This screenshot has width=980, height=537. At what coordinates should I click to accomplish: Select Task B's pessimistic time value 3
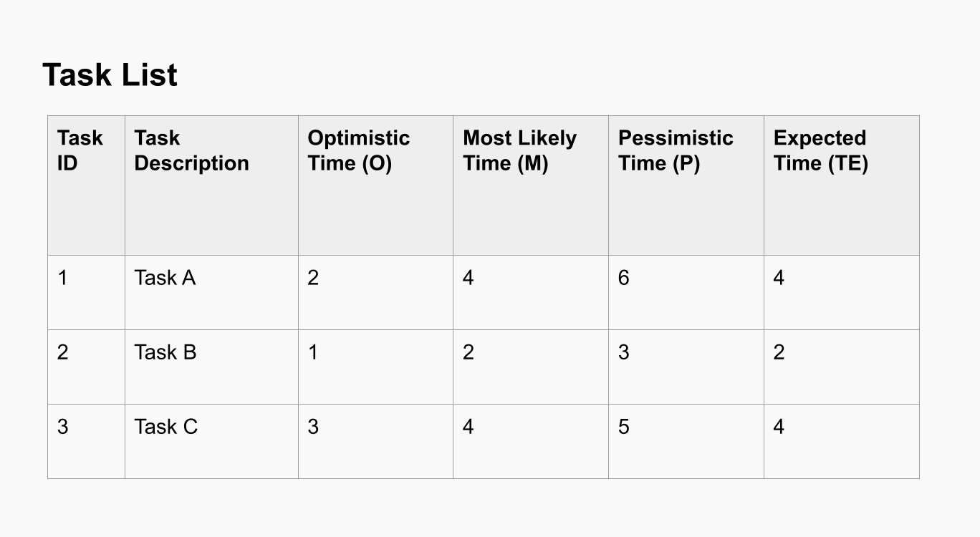pos(624,352)
